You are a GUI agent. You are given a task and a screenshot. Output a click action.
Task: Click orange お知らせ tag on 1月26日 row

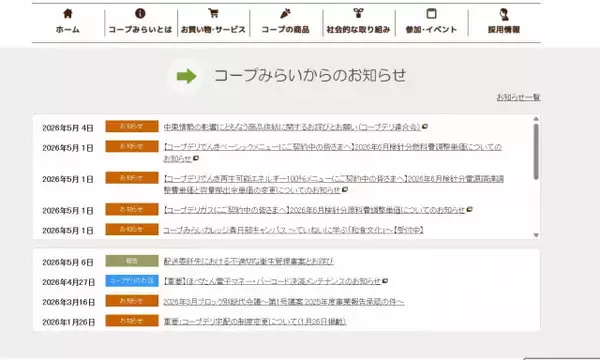click(x=132, y=321)
